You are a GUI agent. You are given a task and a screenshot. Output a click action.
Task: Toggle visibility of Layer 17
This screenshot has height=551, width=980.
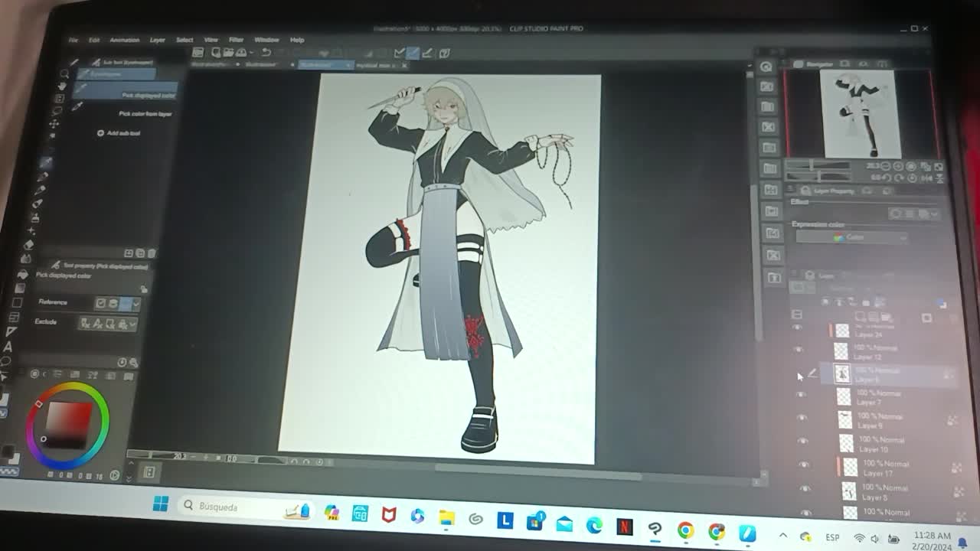(x=804, y=465)
